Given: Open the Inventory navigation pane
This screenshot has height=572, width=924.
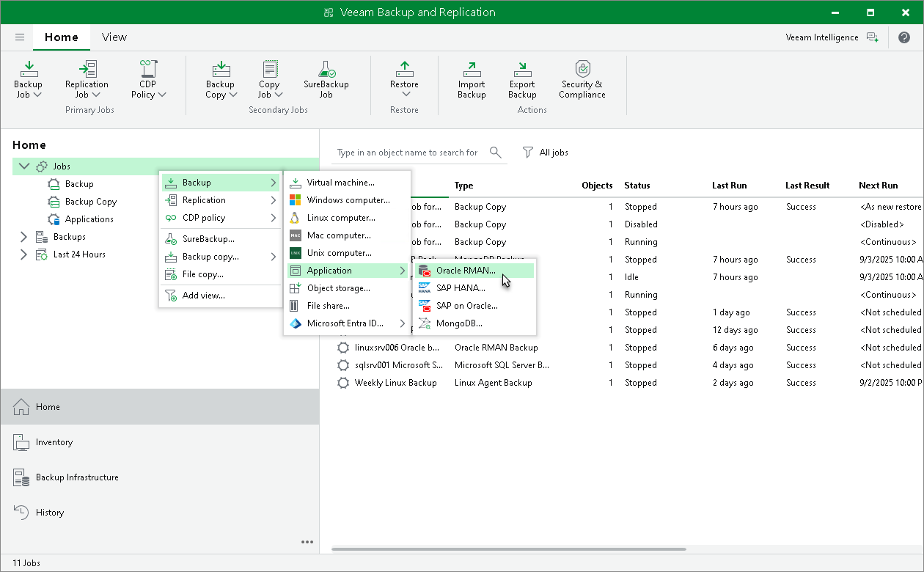Looking at the screenshot, I should point(160,442).
